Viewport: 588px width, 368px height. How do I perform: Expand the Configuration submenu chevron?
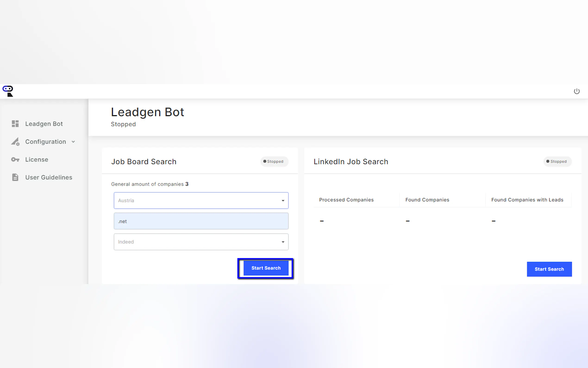point(73,142)
